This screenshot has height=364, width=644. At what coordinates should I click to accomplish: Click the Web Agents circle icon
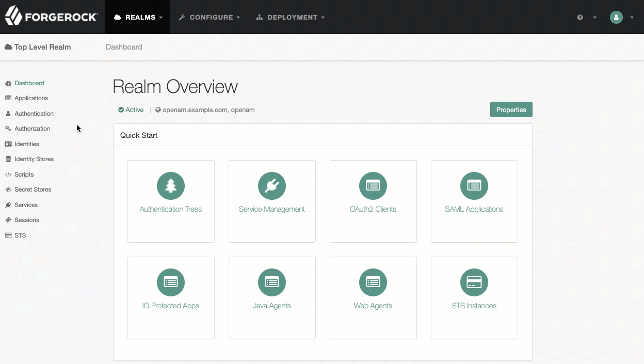[373, 282]
